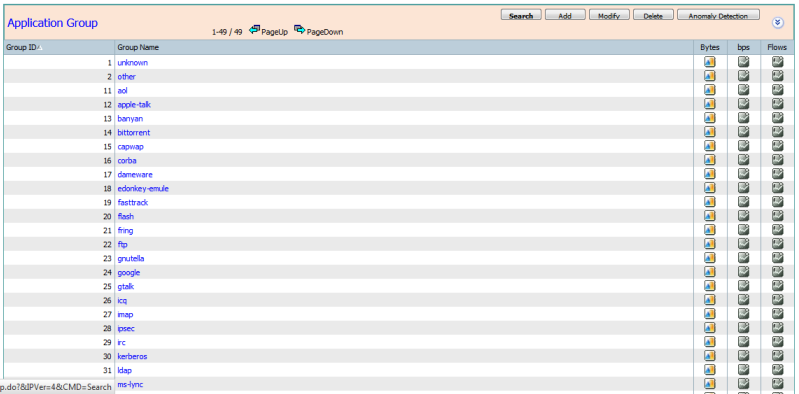Open the edonkey-emule group link
This screenshot has width=799, height=394.
(x=143, y=189)
